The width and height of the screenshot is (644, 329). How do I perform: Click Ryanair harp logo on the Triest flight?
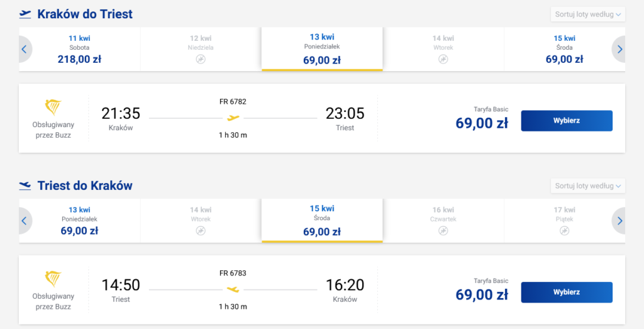point(53,278)
